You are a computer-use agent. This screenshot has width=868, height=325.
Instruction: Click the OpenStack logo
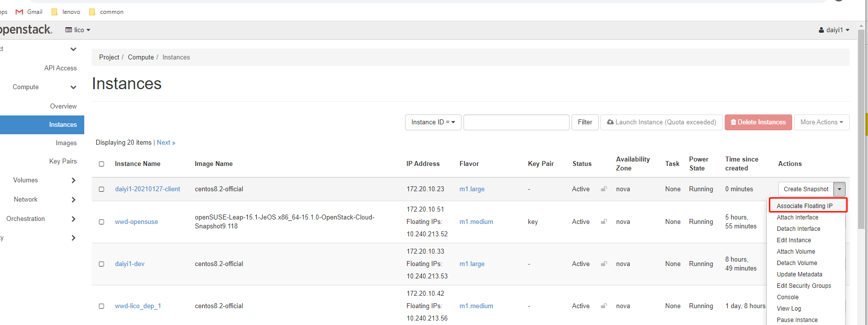pyautogui.click(x=26, y=30)
